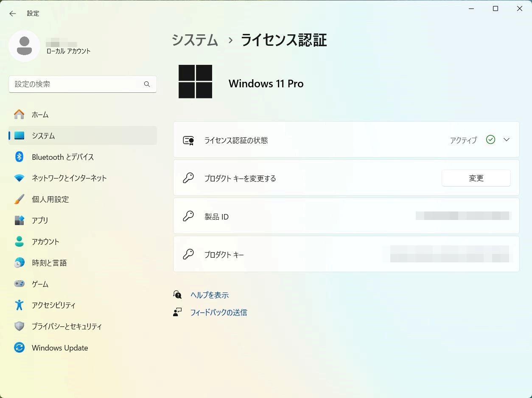Click the Windows 11 logo
This screenshot has width=532, height=398.
coord(195,81)
